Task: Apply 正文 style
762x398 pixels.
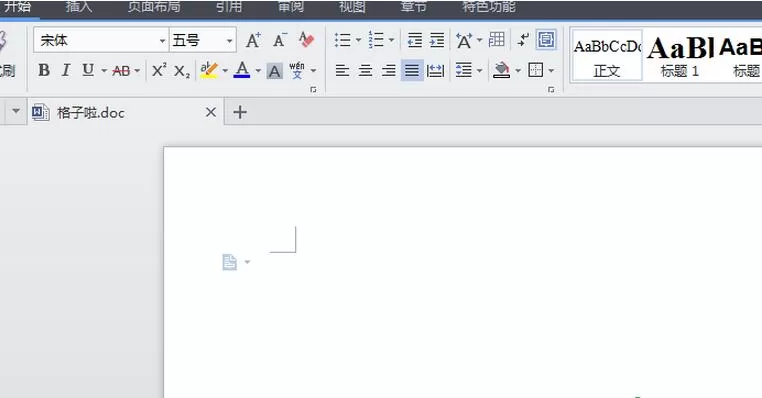Action: [607, 55]
